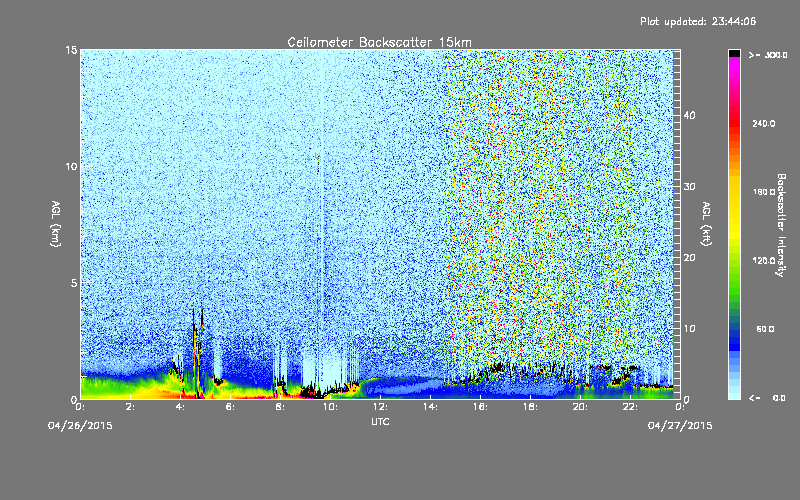Select the '12:' hour tick on the UTC axis
The width and height of the screenshot is (800, 500).
pos(380,407)
